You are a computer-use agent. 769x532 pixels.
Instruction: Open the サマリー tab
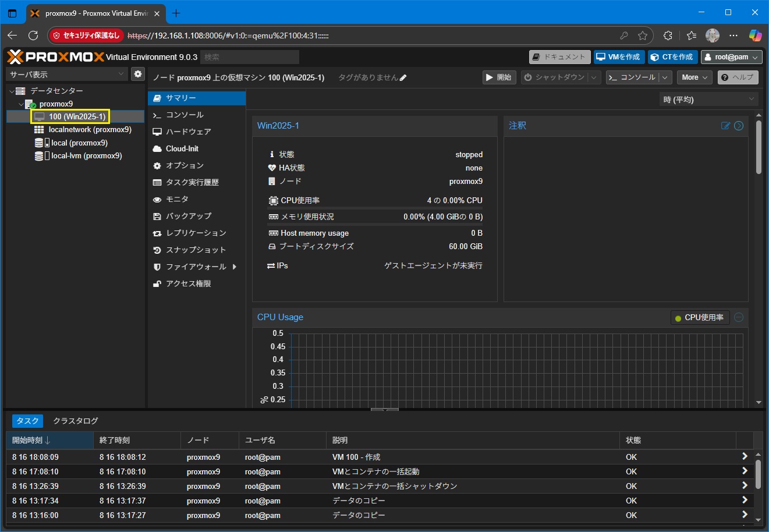(197, 98)
